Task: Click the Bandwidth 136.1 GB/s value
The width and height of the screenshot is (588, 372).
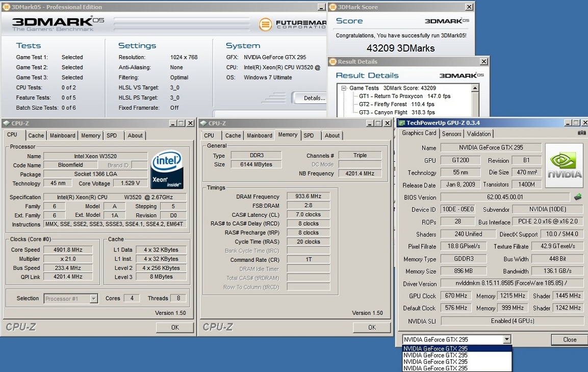Action: coord(557,270)
